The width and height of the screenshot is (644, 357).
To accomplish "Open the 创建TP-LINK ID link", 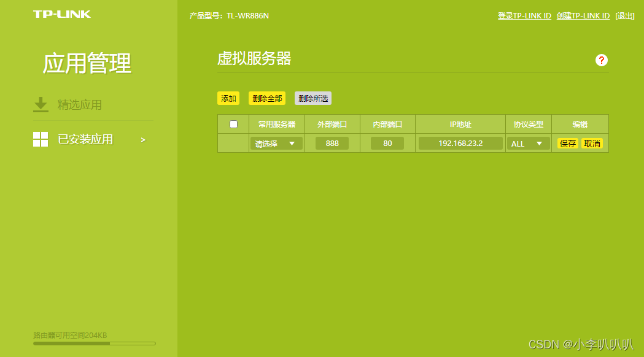I will click(583, 15).
